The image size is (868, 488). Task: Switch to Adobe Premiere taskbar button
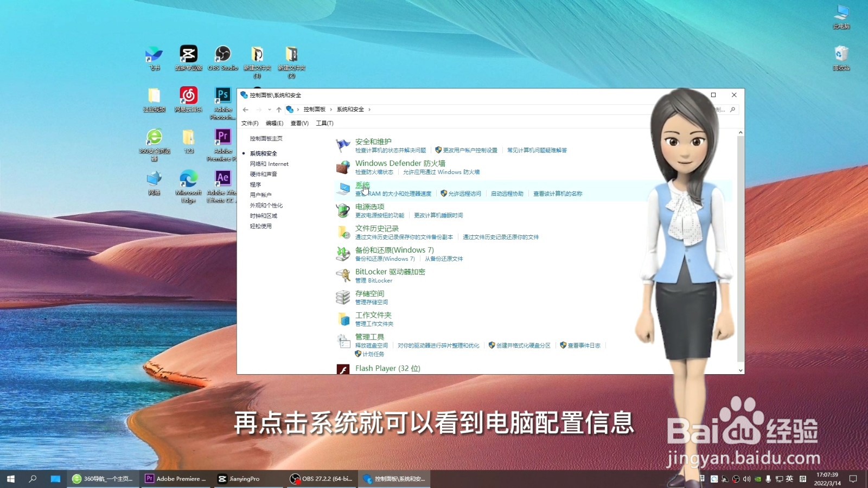click(176, 479)
